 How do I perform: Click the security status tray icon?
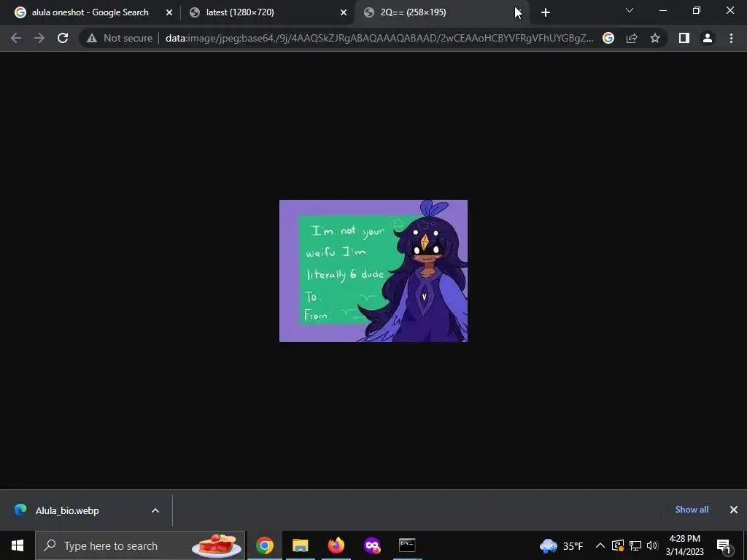click(x=618, y=545)
